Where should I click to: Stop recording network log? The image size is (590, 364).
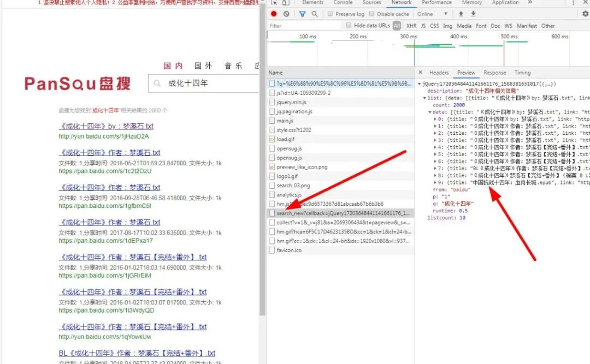pos(273,14)
